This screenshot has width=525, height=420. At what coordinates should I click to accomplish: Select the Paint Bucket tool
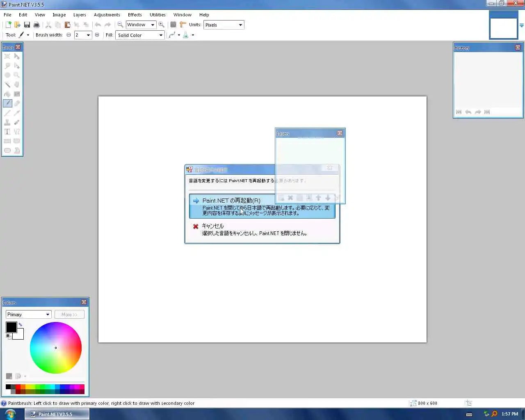(7, 94)
